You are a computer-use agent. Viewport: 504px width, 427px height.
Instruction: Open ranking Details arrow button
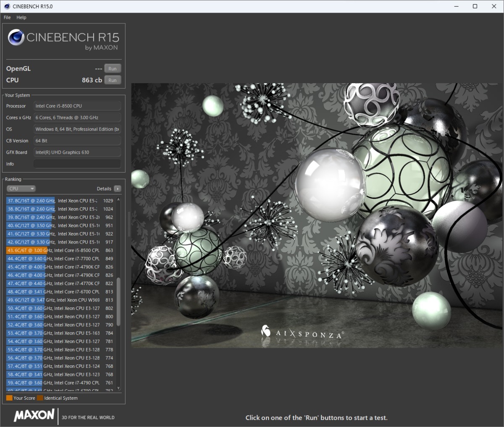pyautogui.click(x=118, y=189)
